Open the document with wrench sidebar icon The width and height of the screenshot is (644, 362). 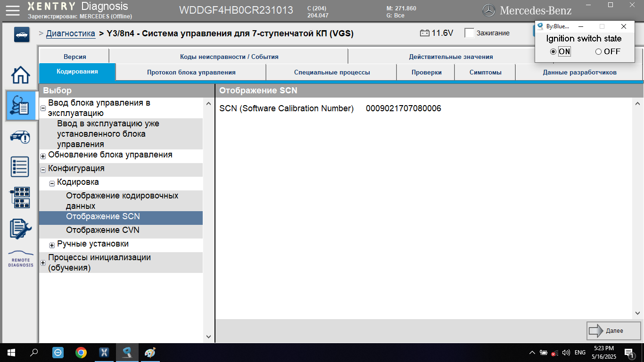(20, 229)
